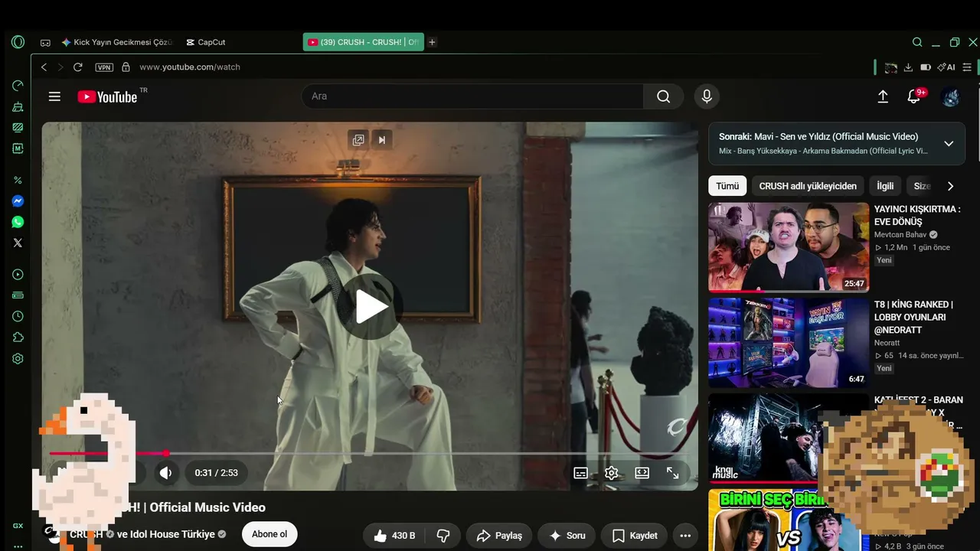Select the İlgili filter chip

click(885, 186)
